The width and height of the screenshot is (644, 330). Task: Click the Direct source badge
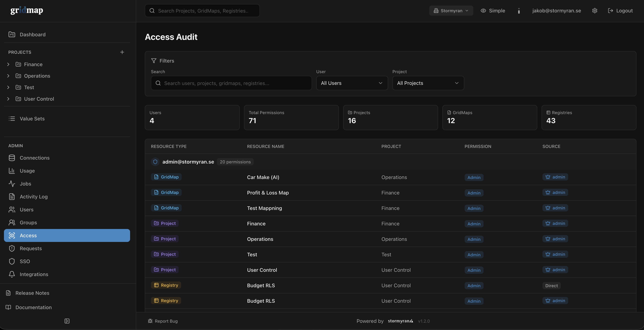coord(551,285)
